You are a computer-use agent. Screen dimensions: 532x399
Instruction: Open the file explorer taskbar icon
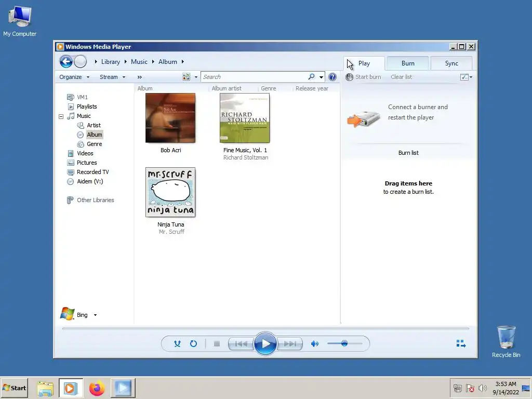pos(45,388)
